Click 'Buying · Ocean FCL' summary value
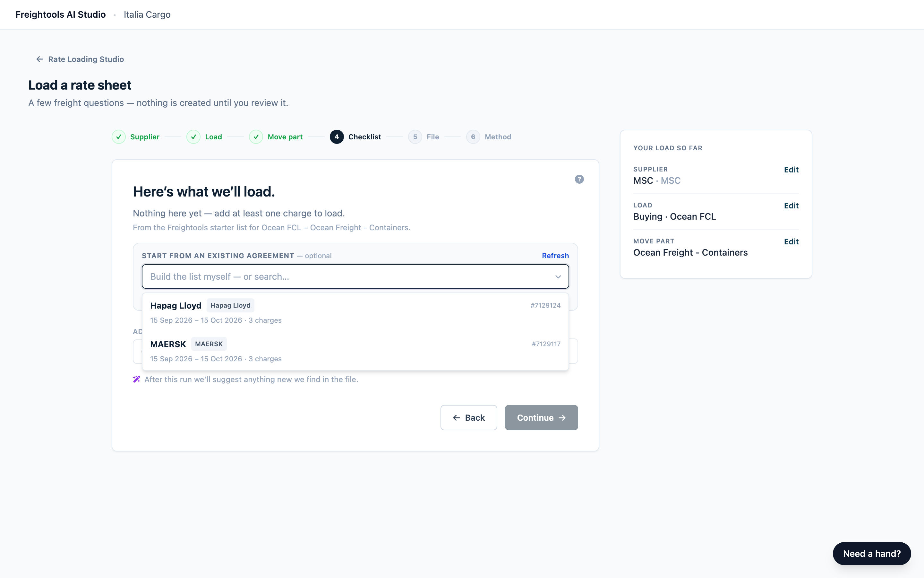 pos(674,217)
